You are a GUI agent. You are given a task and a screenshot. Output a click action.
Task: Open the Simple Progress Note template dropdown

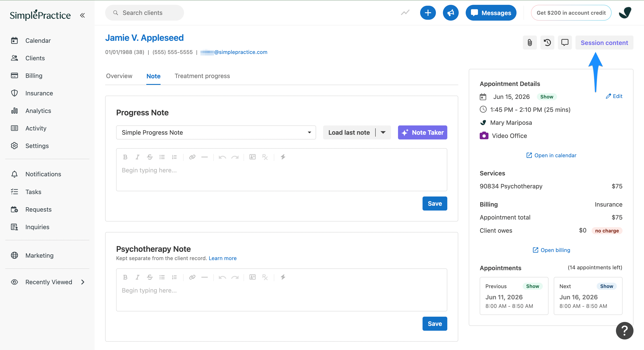pos(216,132)
